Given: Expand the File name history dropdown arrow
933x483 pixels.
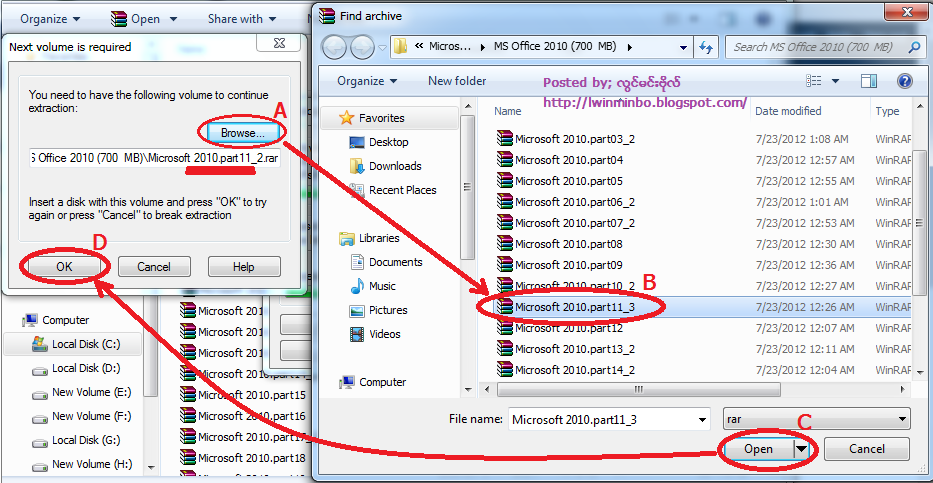Looking at the screenshot, I should [x=704, y=419].
